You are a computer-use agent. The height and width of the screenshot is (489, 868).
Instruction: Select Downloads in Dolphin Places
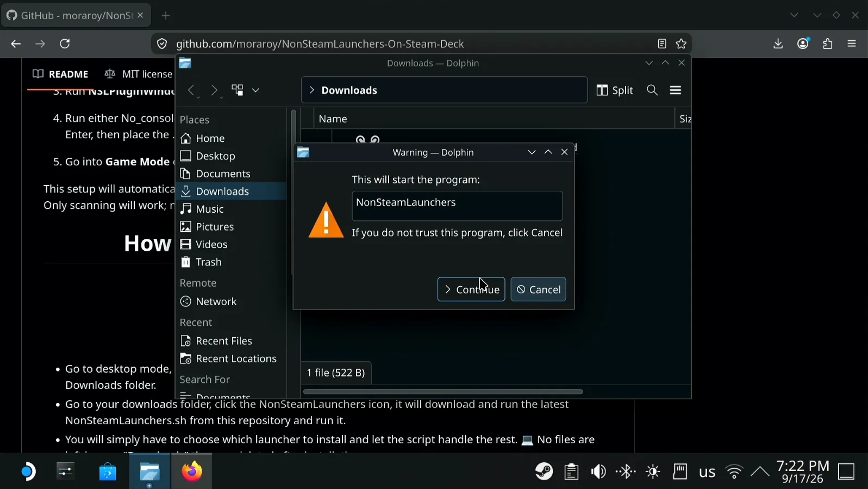(231, 191)
